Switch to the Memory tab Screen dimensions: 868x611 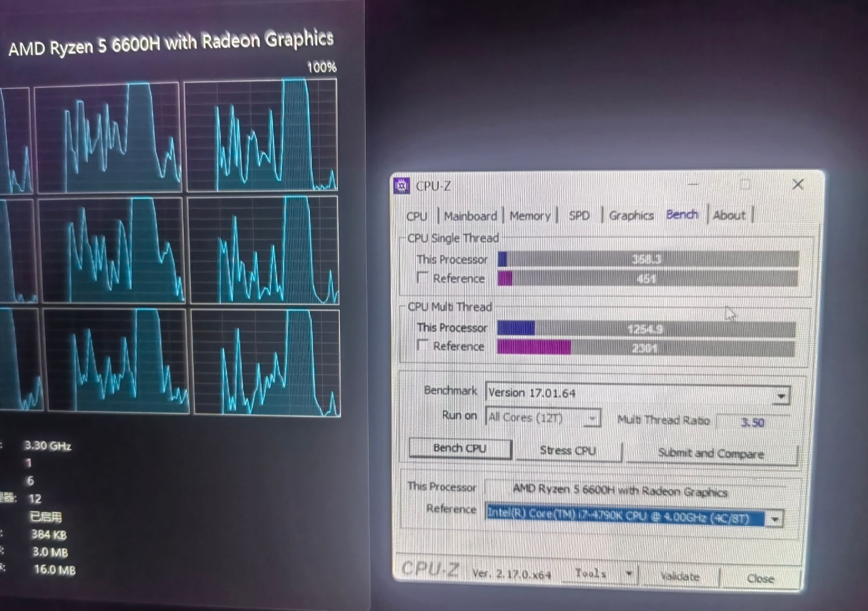tap(530, 216)
